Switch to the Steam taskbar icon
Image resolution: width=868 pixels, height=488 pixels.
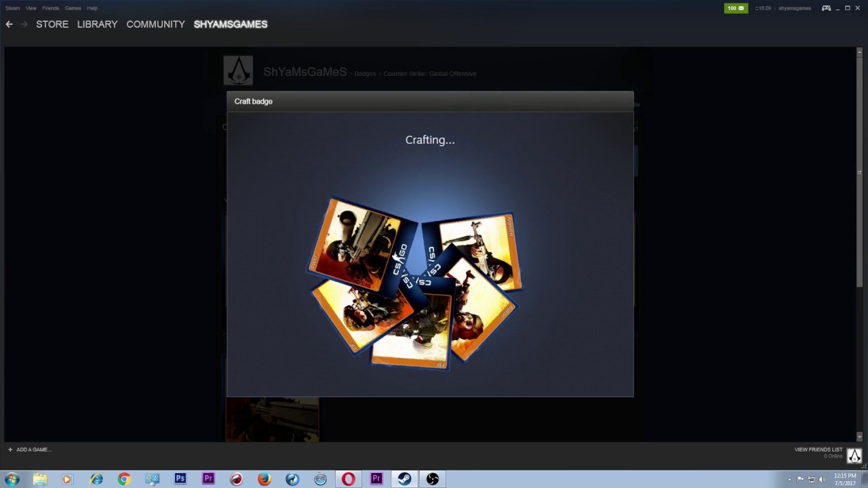point(404,479)
